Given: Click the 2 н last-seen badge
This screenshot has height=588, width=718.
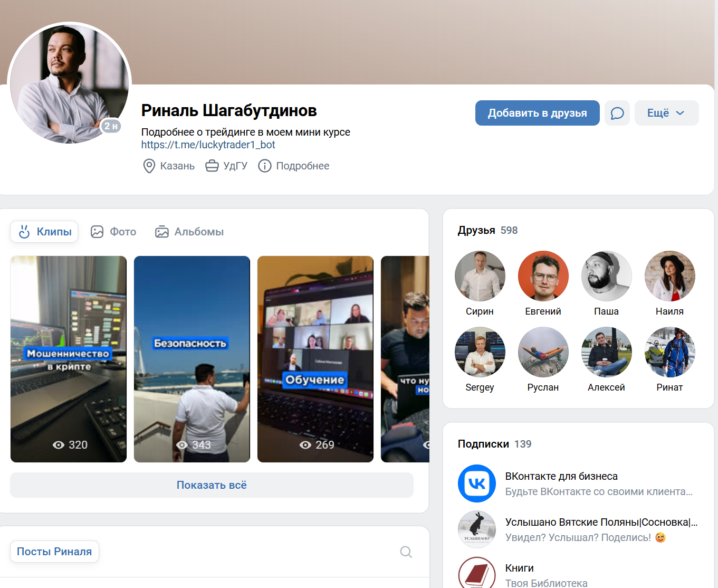Looking at the screenshot, I should tap(111, 126).
